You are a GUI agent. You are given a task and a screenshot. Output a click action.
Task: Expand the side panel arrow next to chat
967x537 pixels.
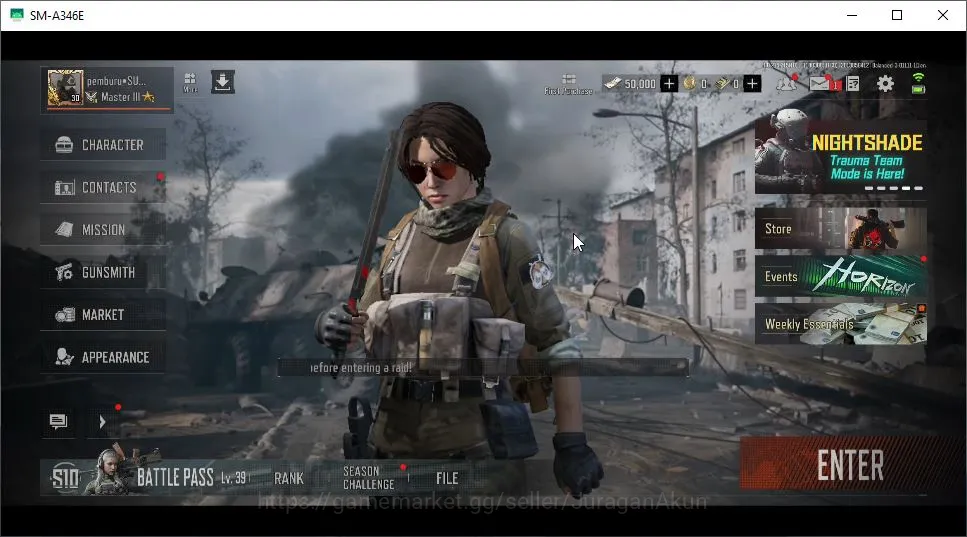[102, 422]
